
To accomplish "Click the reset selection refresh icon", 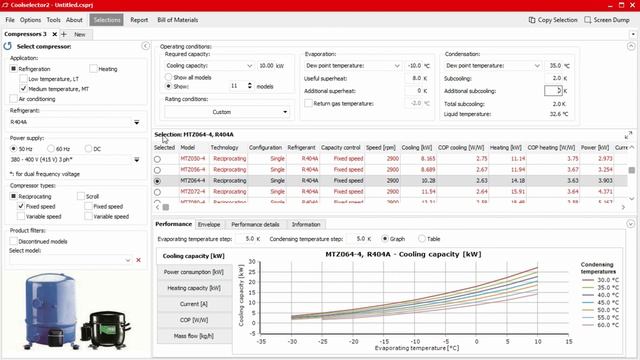I will pos(8,46).
